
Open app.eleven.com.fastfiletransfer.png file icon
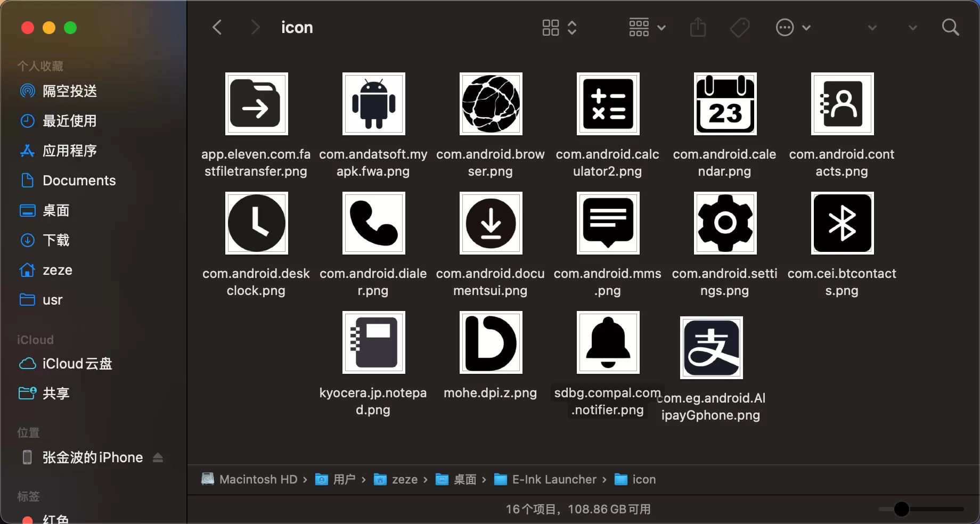tap(256, 104)
